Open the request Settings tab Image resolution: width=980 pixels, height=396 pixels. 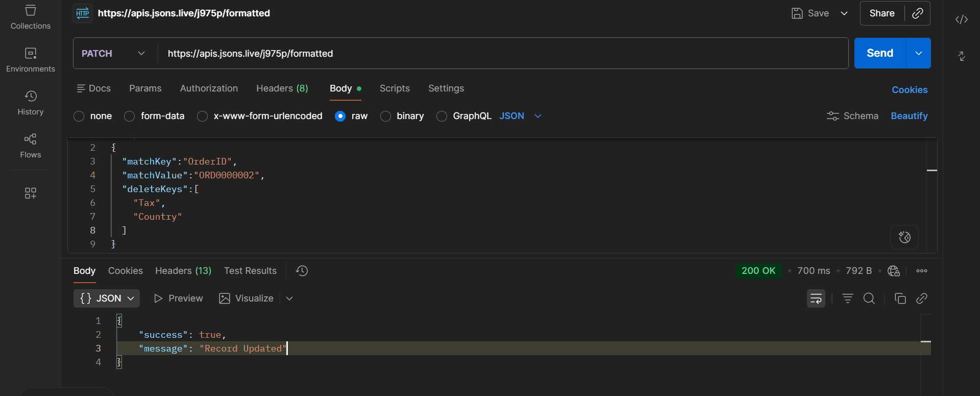446,88
